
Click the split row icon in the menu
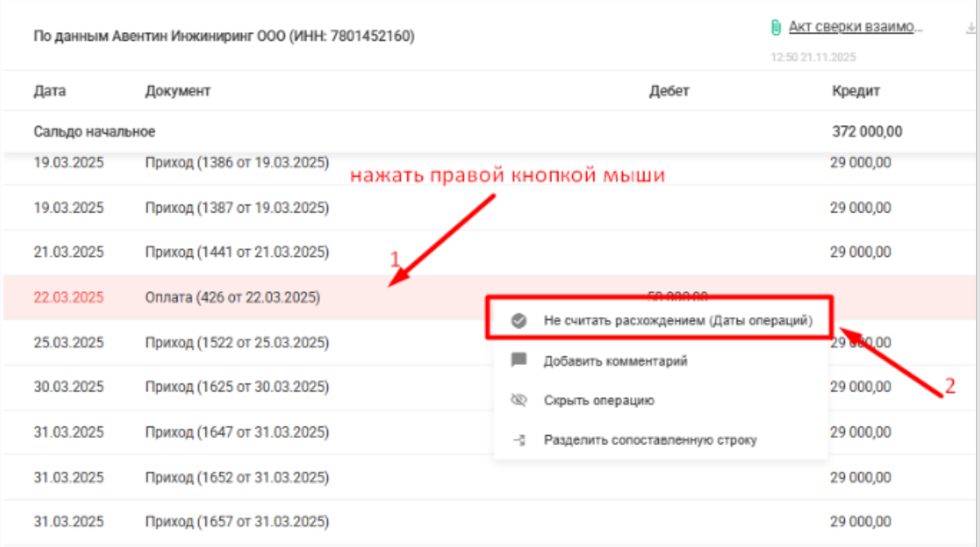pos(519,440)
